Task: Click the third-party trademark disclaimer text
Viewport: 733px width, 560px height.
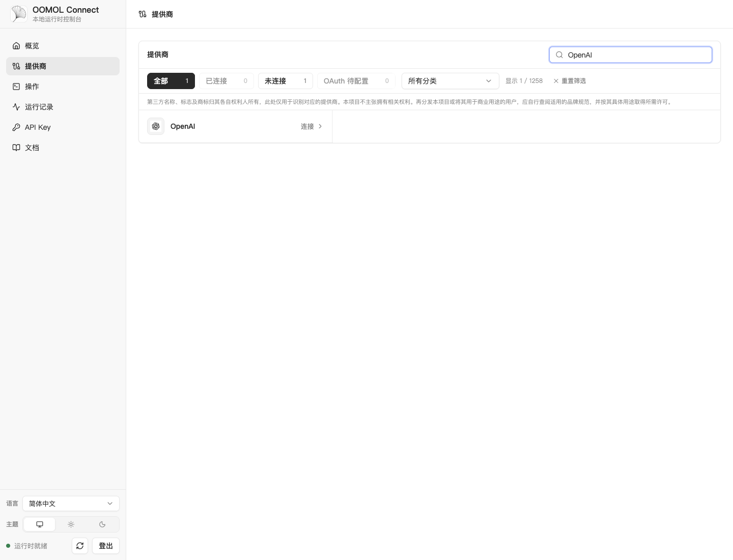Action: (410, 102)
